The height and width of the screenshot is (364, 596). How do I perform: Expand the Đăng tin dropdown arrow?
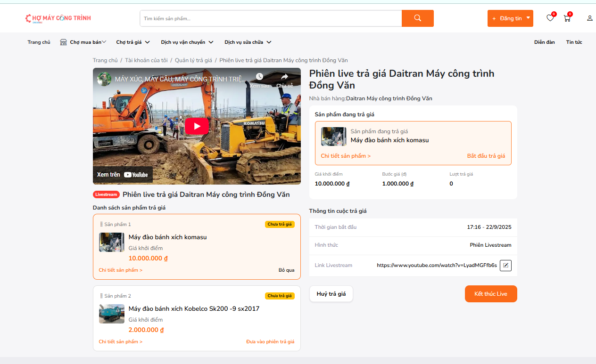click(528, 18)
